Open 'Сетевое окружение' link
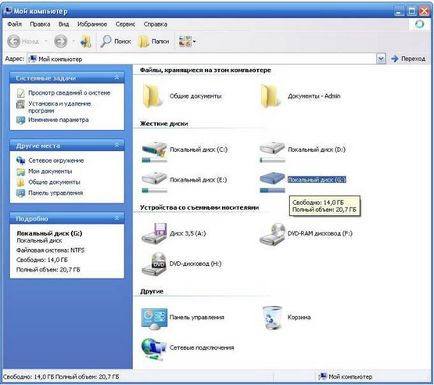This screenshot has width=434, height=385. [56, 161]
